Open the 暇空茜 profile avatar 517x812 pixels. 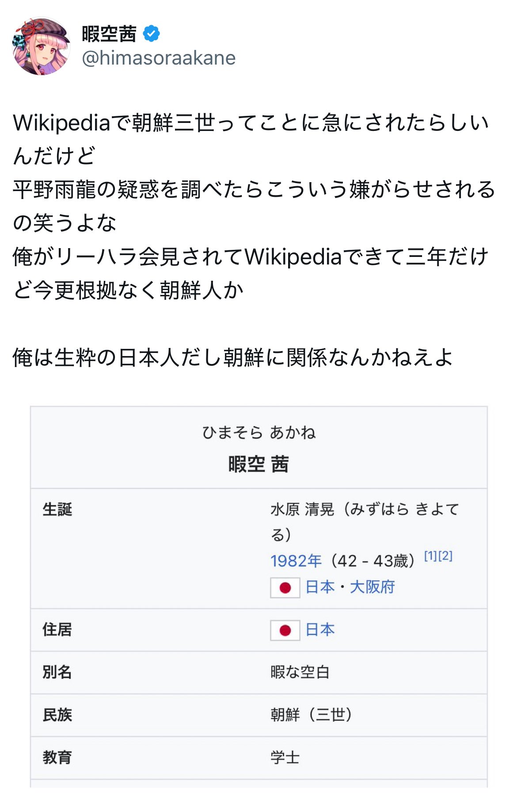pos(42,46)
